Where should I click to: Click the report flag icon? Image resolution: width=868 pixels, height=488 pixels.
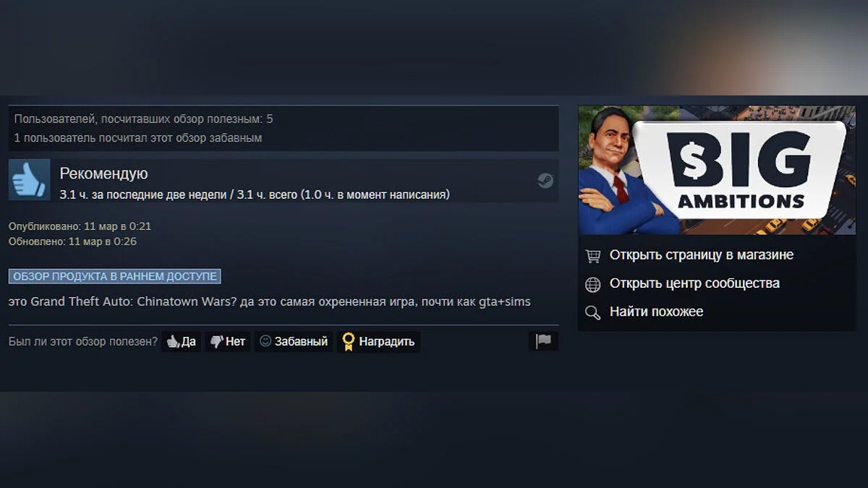tap(543, 341)
